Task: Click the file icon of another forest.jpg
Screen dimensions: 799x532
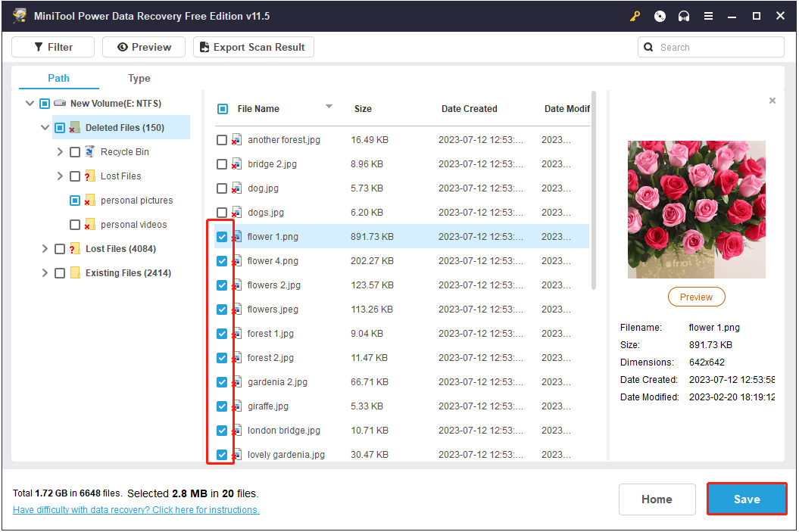Action: [236, 139]
